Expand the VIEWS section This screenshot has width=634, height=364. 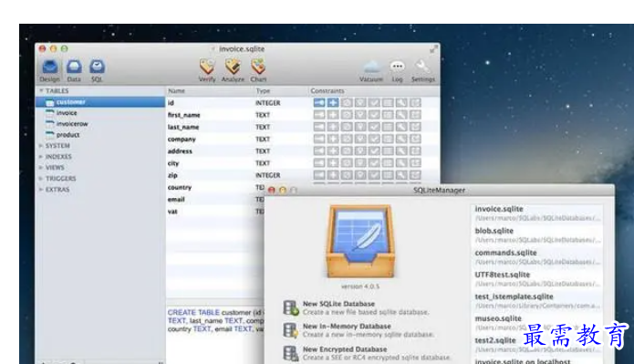coord(41,168)
